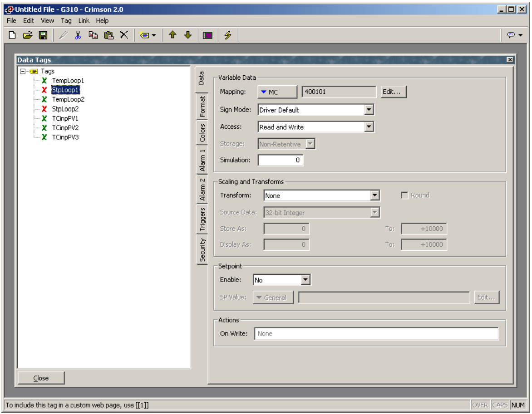Open the Link menu
This screenshot has width=532, height=414.
click(84, 21)
